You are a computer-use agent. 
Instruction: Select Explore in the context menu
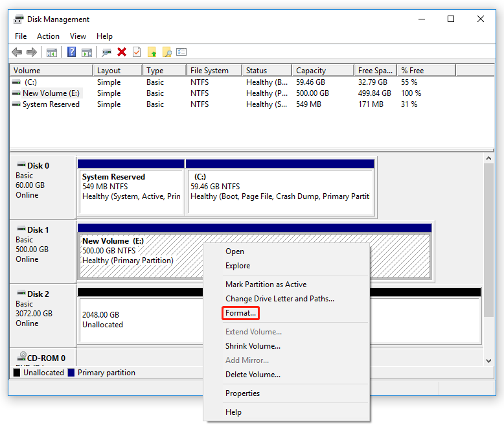click(x=286, y=266)
